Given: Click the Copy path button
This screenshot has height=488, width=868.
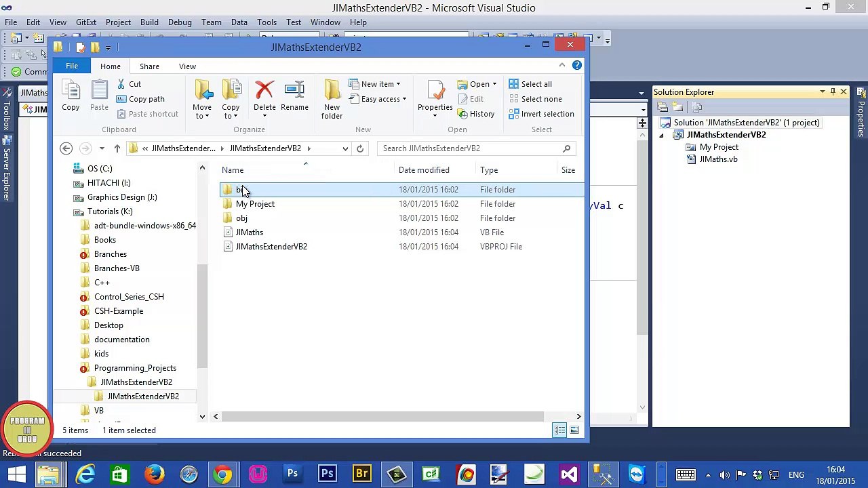Looking at the screenshot, I should point(140,99).
